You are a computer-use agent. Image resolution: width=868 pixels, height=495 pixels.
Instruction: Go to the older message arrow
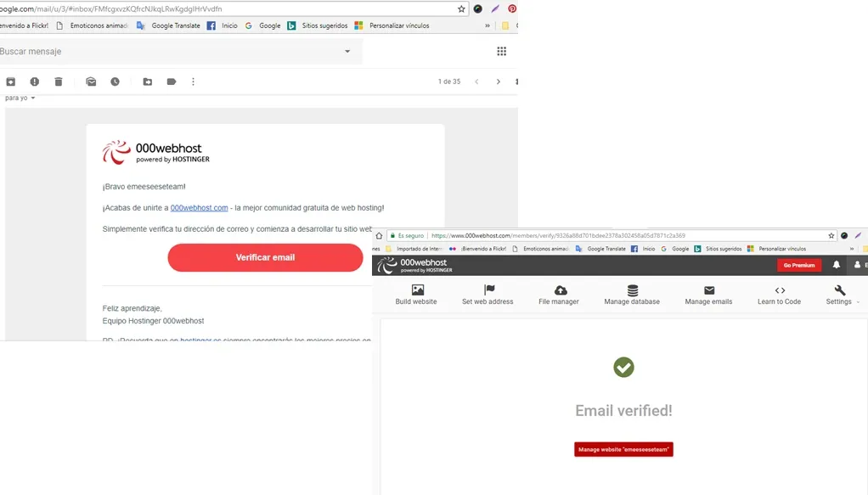point(499,82)
